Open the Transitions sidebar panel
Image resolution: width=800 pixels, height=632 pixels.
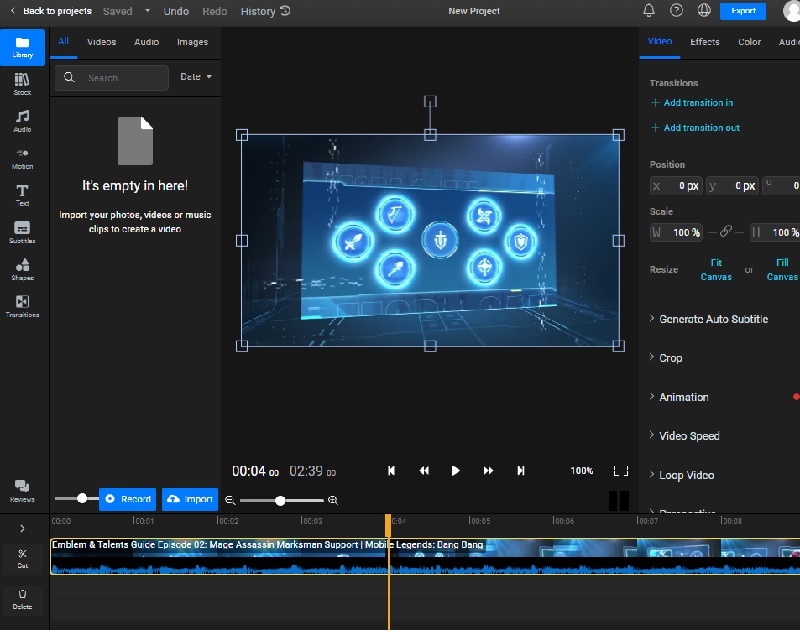22,306
